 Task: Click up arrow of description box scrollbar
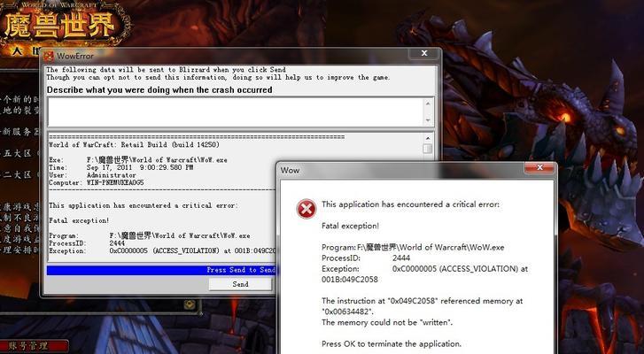click(428, 104)
